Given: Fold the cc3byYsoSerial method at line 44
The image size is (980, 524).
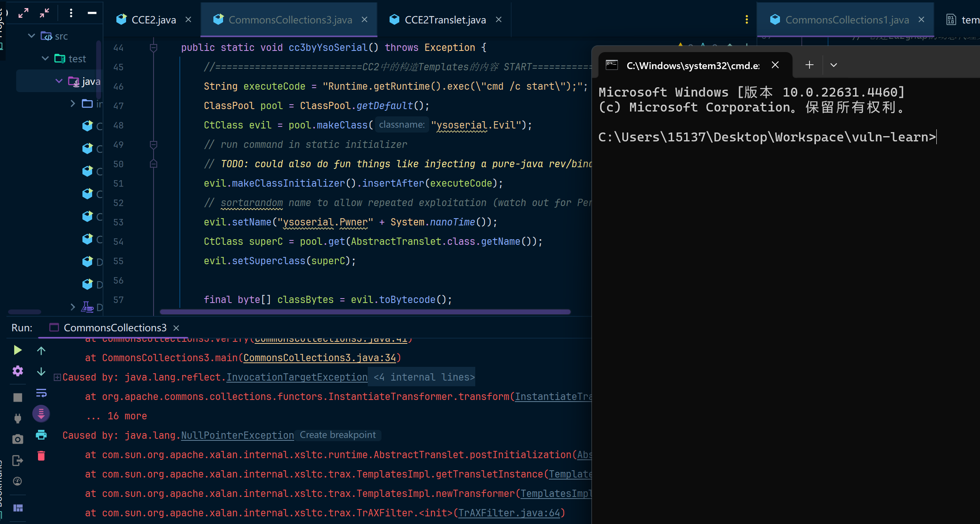Looking at the screenshot, I should pos(153,48).
